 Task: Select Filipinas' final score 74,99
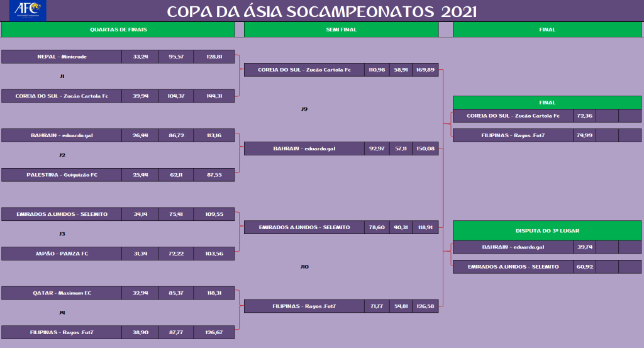tap(584, 135)
